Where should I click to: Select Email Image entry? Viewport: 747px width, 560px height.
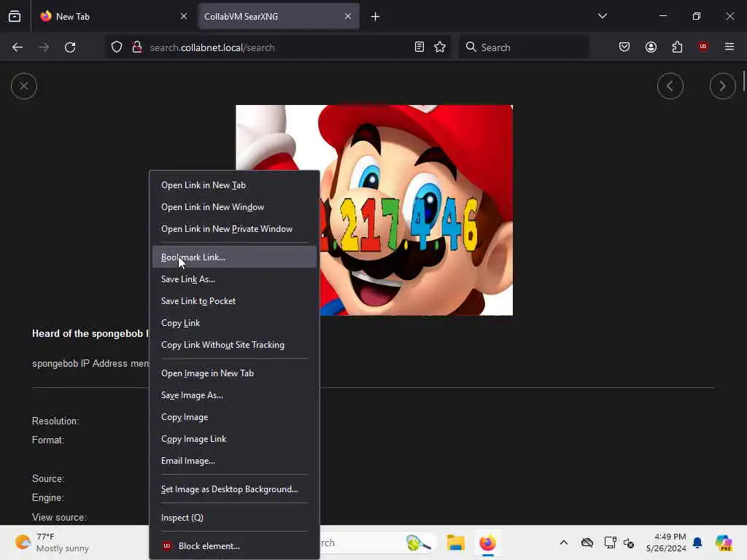tap(234, 461)
